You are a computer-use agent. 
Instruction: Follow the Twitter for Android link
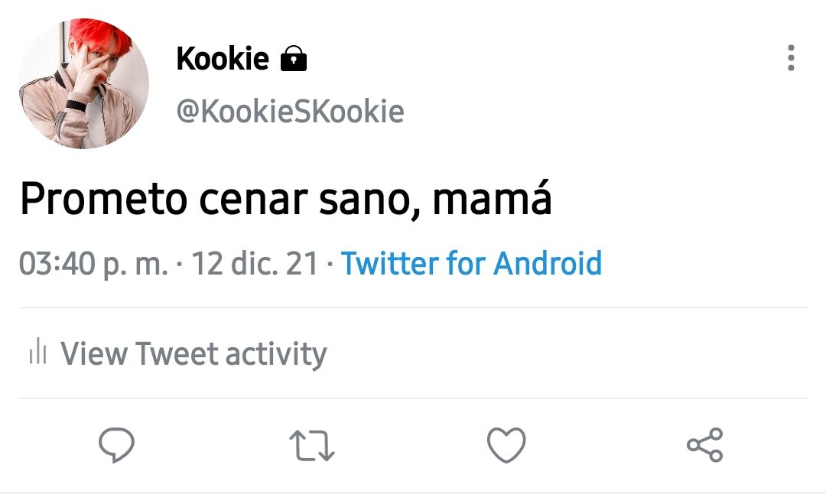[x=471, y=263]
